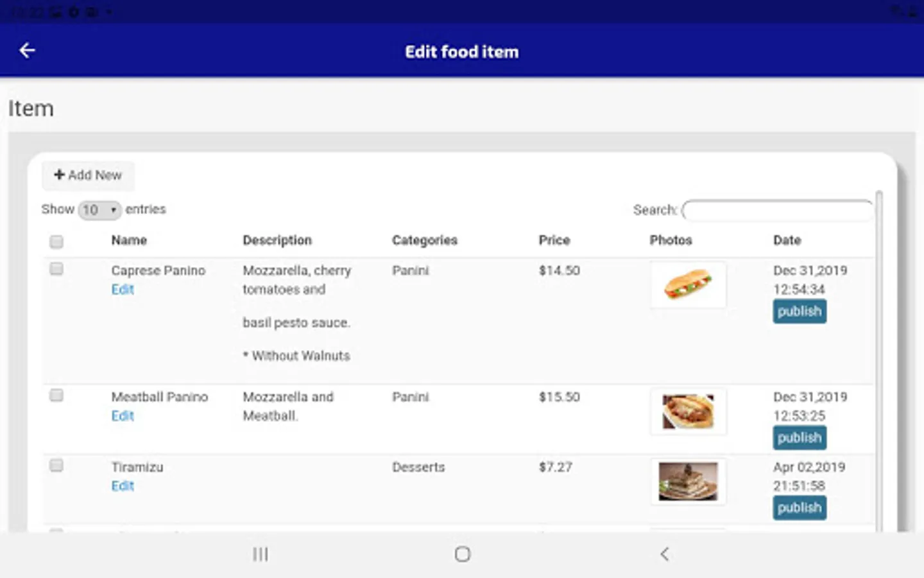Sort table by Date column header
Image resolution: width=924 pixels, height=578 pixels.
click(787, 240)
